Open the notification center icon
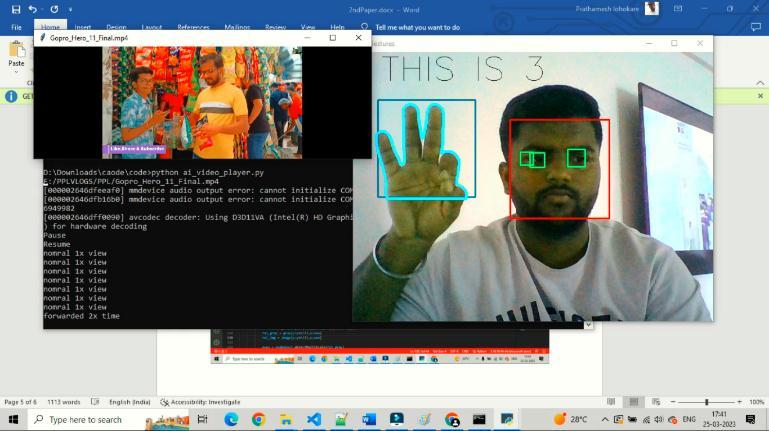Image resolution: width=769 pixels, height=431 pixels. click(750, 419)
